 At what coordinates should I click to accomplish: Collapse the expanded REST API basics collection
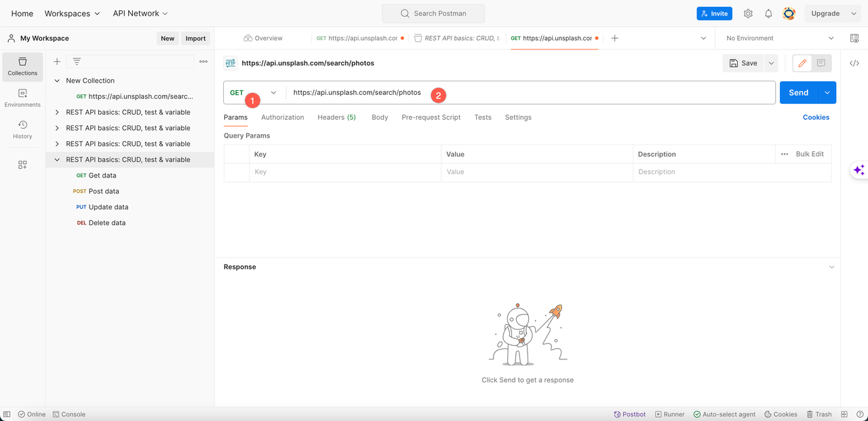(57, 160)
